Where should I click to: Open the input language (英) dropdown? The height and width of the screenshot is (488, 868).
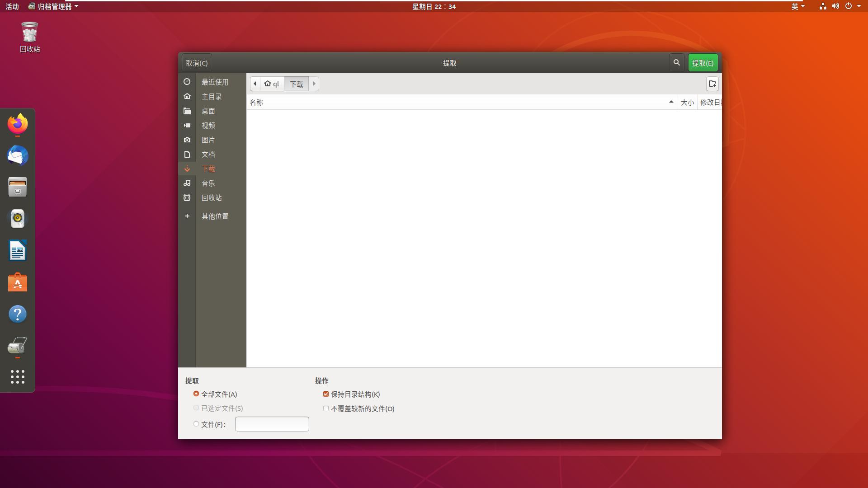click(797, 6)
